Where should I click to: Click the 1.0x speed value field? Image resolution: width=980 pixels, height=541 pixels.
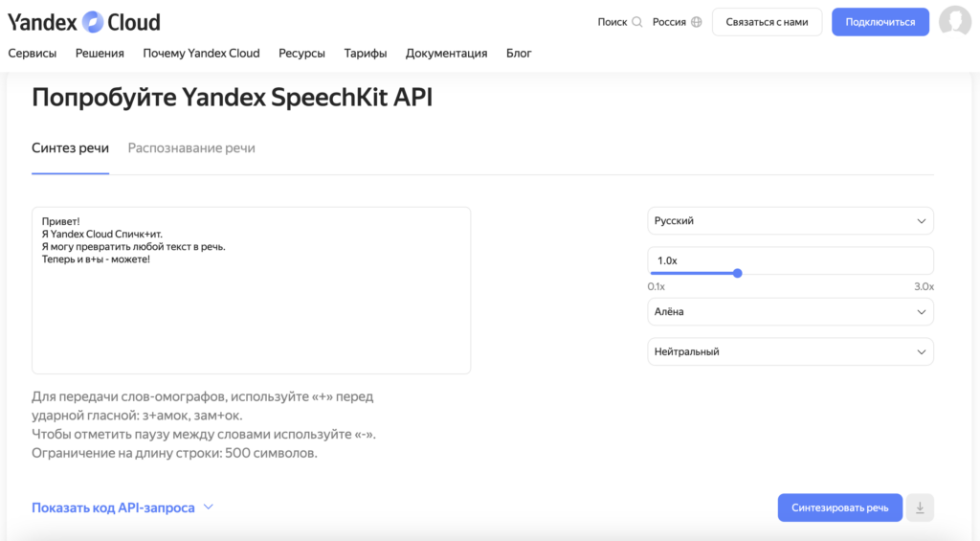[790, 260]
